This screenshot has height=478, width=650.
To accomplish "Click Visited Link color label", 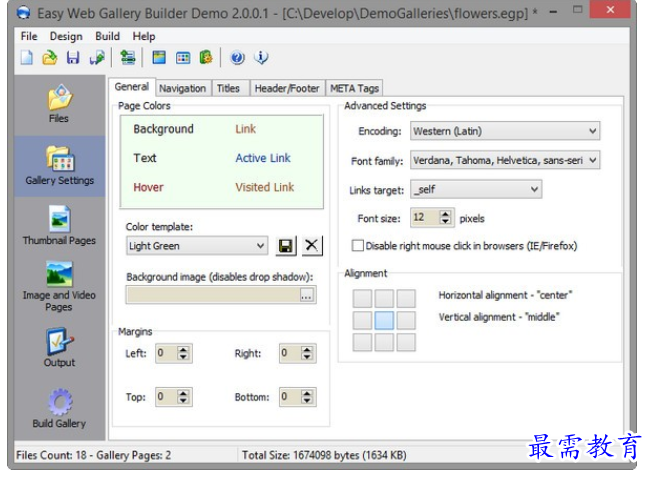I will click(264, 187).
